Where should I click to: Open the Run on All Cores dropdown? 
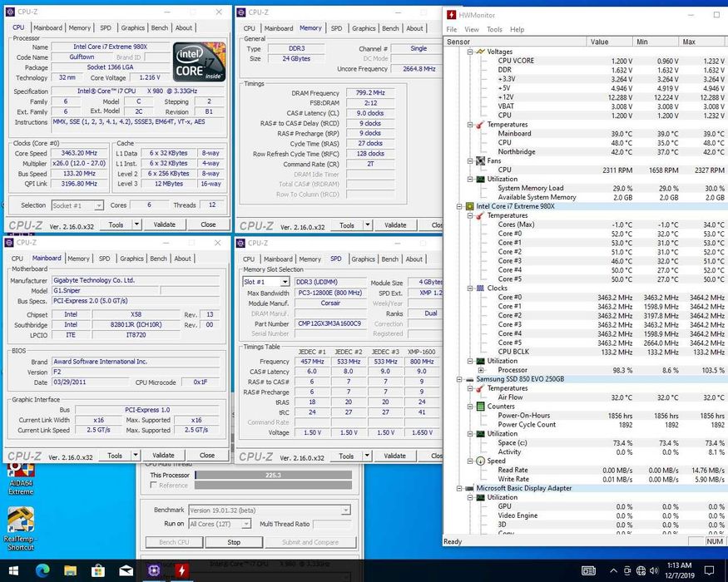coord(245,524)
